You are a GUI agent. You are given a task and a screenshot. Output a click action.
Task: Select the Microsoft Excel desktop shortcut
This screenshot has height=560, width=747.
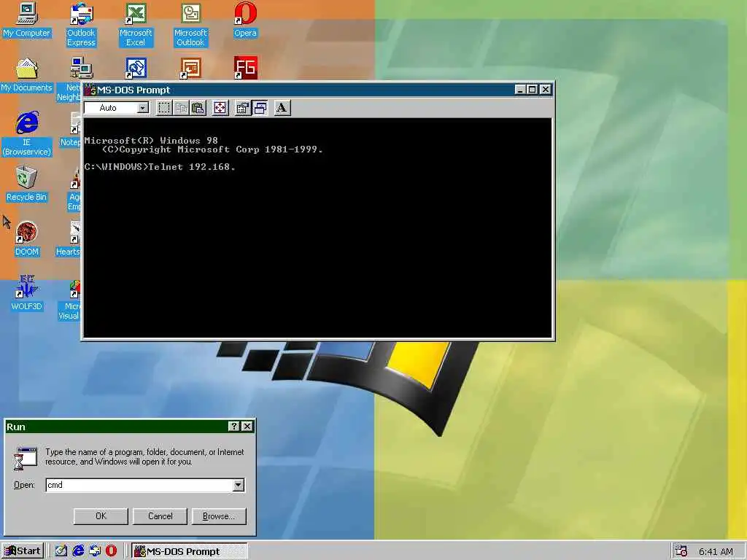coord(136,25)
